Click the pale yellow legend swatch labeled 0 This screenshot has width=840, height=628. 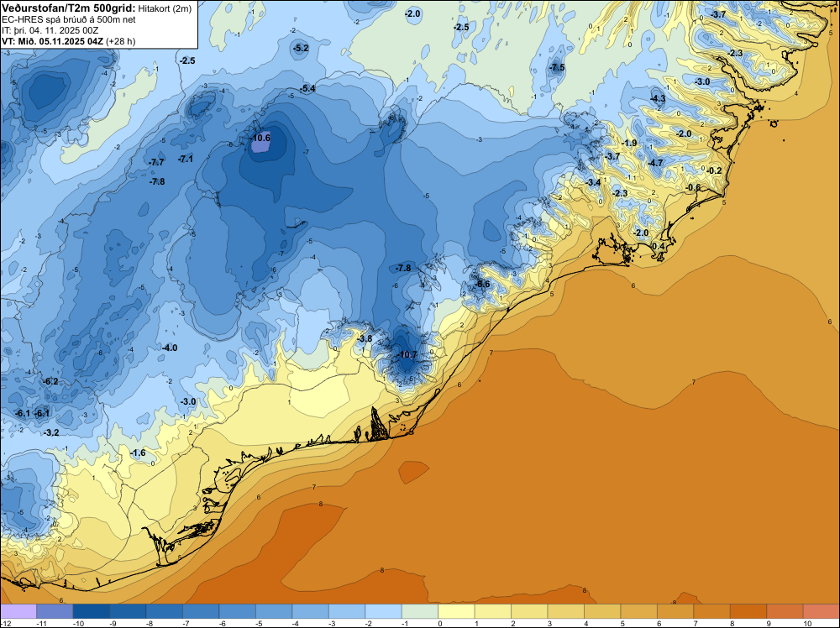pyautogui.click(x=456, y=611)
